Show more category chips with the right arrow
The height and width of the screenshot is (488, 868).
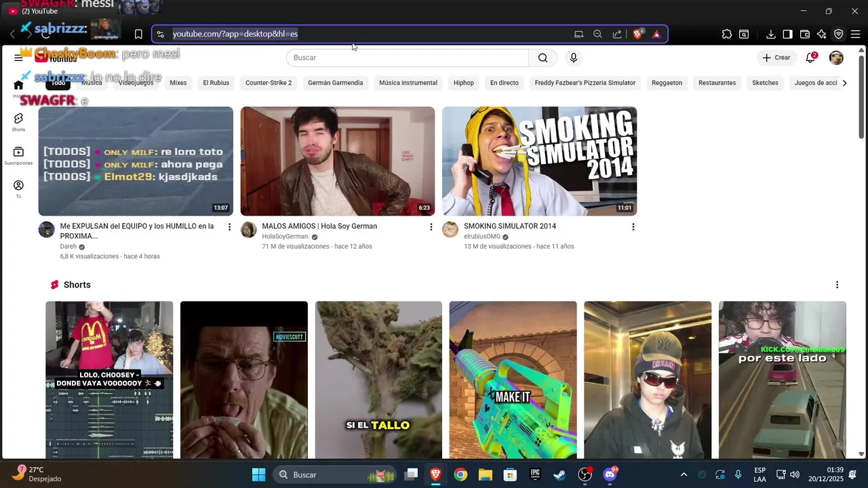[x=844, y=83]
